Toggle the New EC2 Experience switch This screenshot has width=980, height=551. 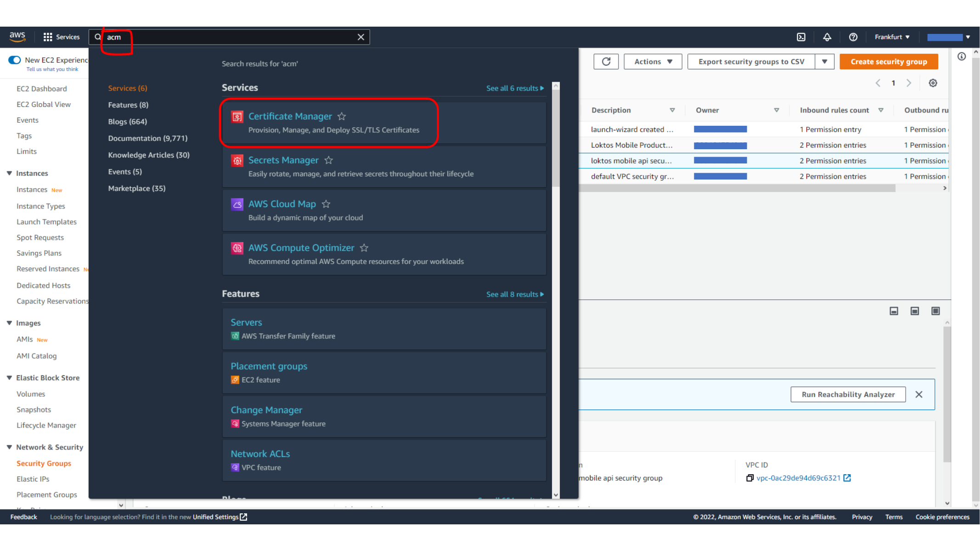15,60
